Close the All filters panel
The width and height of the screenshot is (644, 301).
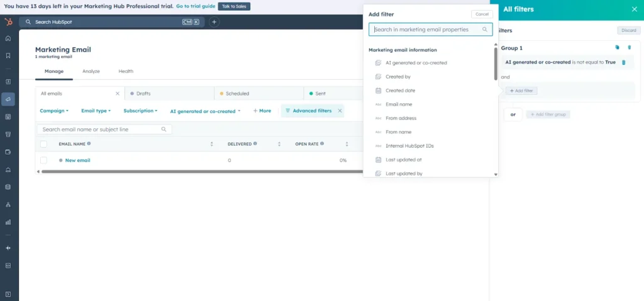point(634,9)
